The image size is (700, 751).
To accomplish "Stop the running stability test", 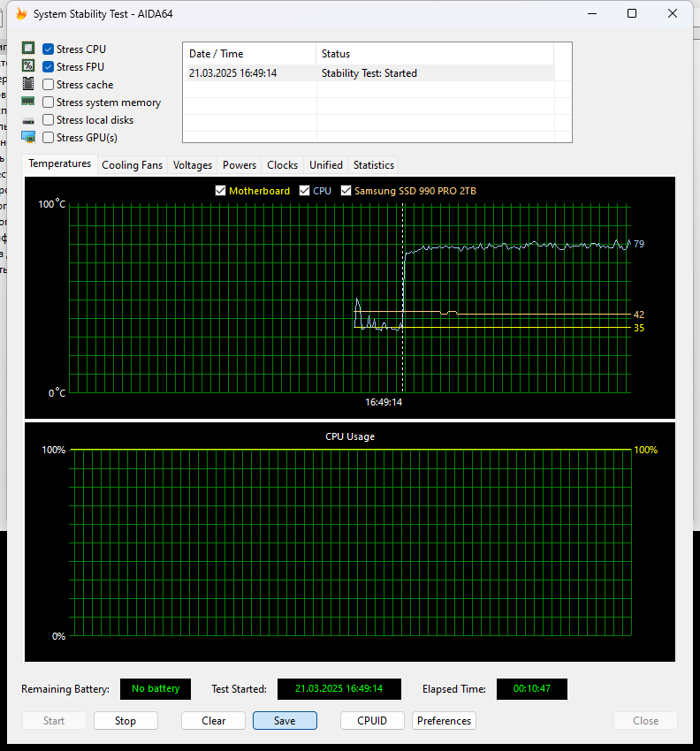I will click(126, 721).
